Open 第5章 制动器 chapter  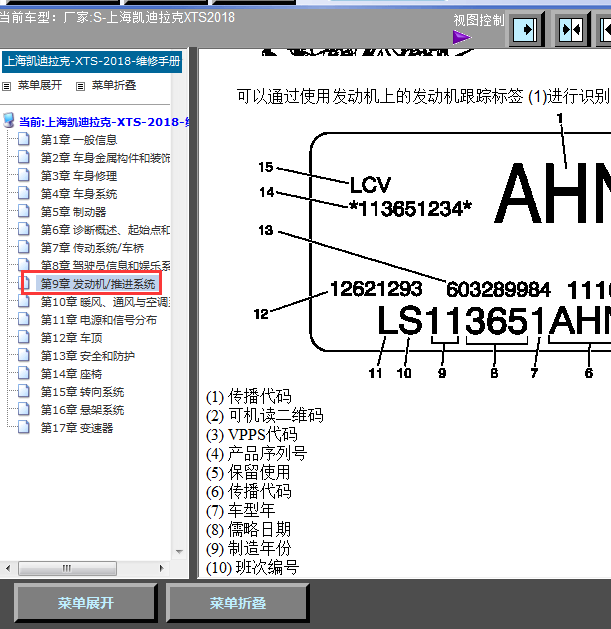click(x=73, y=212)
